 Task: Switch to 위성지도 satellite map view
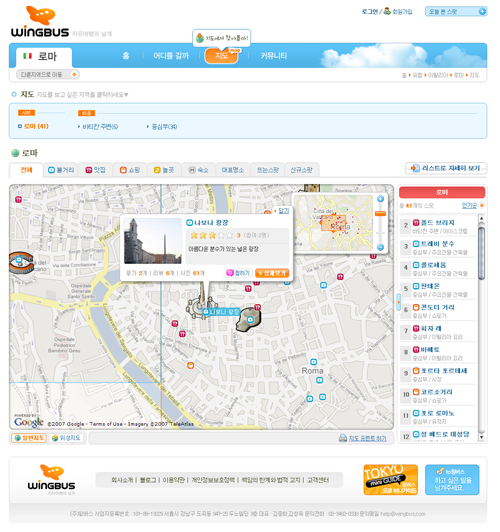tap(66, 438)
